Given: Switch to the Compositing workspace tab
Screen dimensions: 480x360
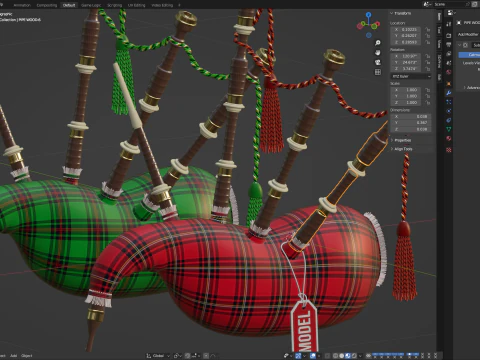Looking at the screenshot, I should 47,5.
